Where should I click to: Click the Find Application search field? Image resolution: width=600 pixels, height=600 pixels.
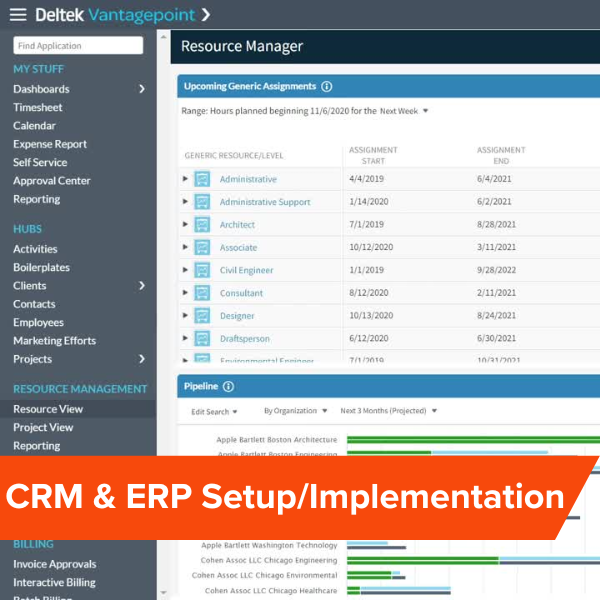click(x=78, y=46)
